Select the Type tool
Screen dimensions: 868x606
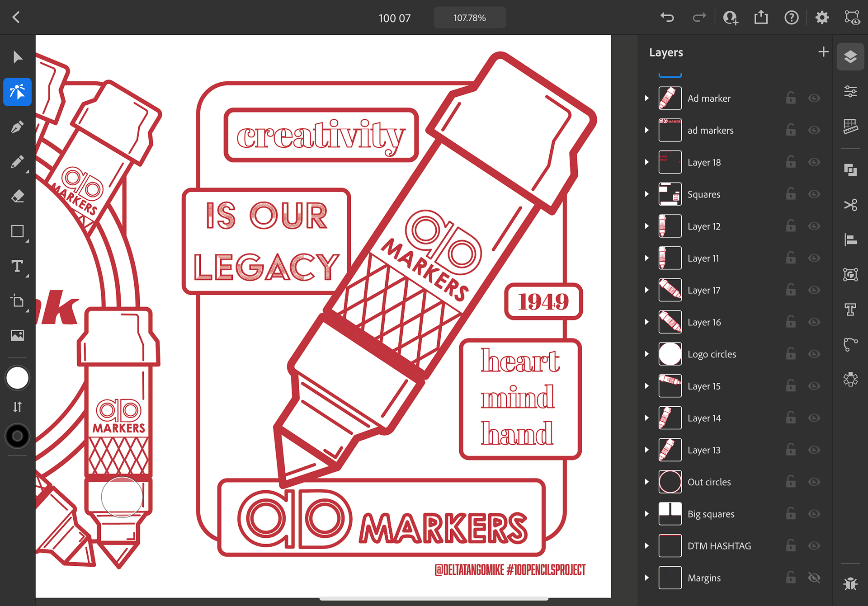17,266
